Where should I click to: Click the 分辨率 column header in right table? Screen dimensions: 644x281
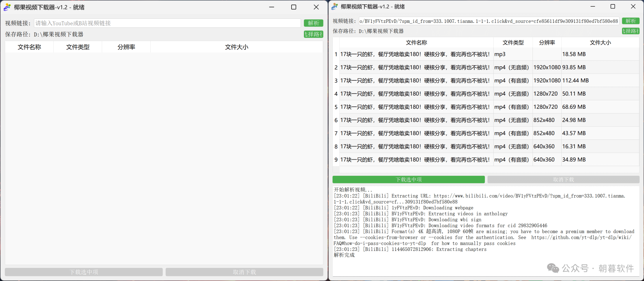tap(547, 43)
